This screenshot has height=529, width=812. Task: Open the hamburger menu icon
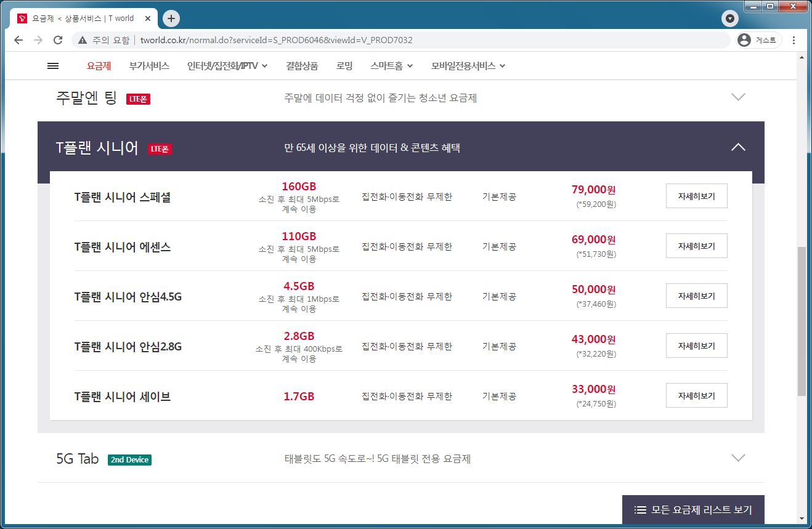(x=53, y=66)
